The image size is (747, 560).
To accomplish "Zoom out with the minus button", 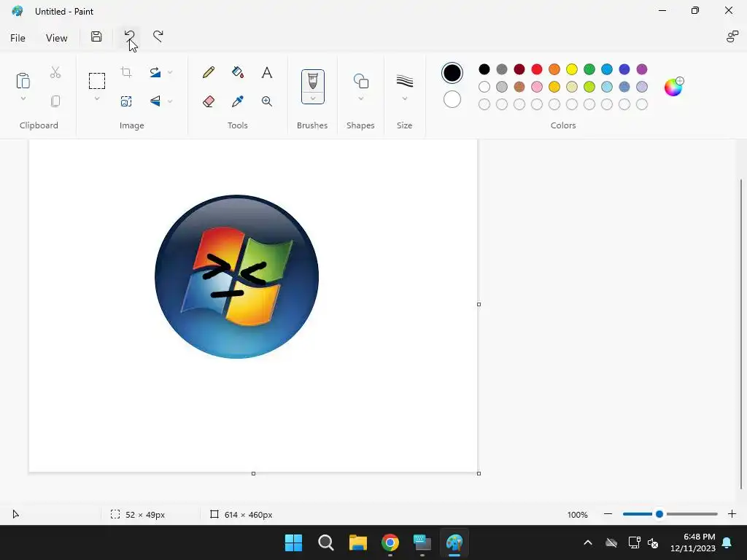I will pos(608,514).
